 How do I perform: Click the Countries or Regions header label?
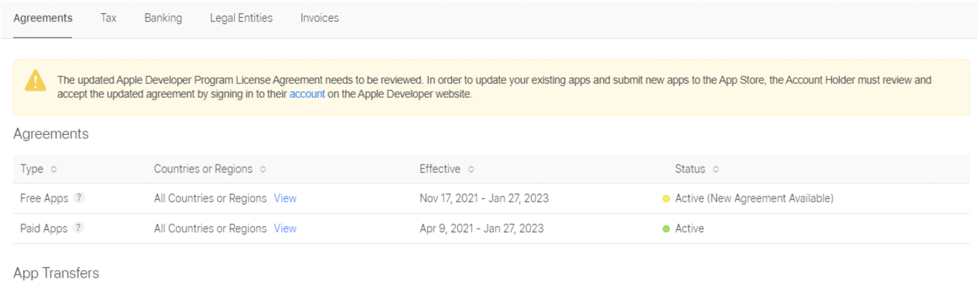[203, 169]
